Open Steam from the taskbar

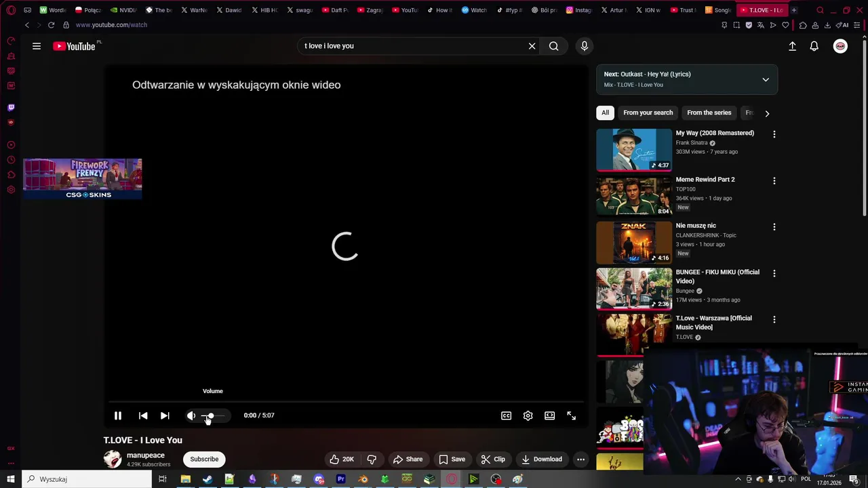[x=208, y=479]
